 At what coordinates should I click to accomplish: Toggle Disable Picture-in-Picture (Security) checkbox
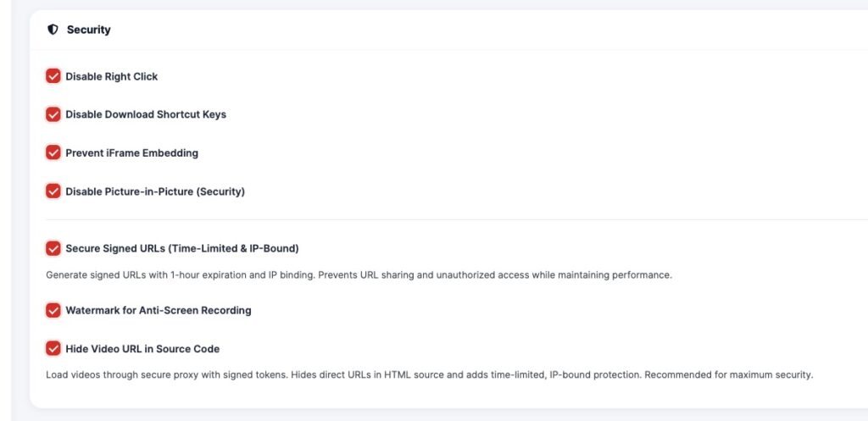point(53,191)
